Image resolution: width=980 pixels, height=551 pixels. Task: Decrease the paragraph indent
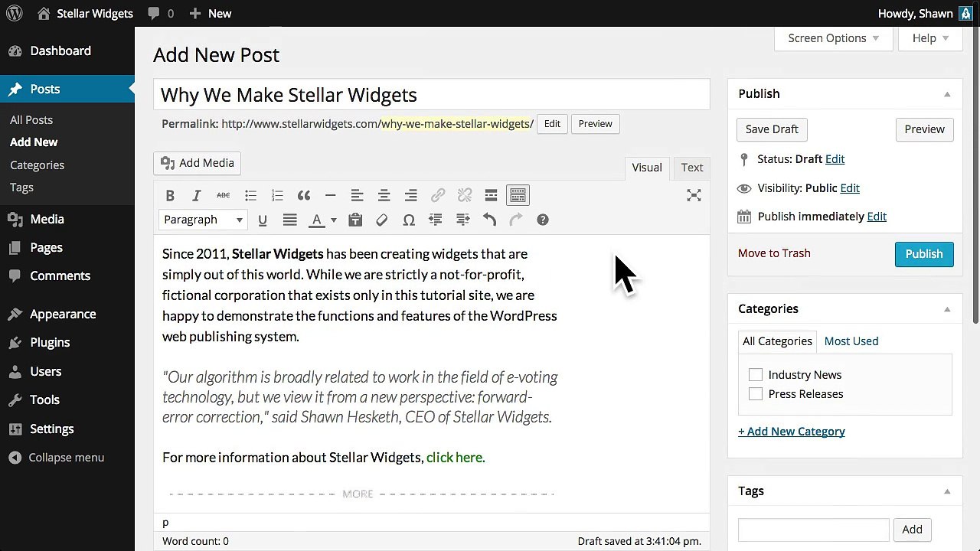(436, 220)
